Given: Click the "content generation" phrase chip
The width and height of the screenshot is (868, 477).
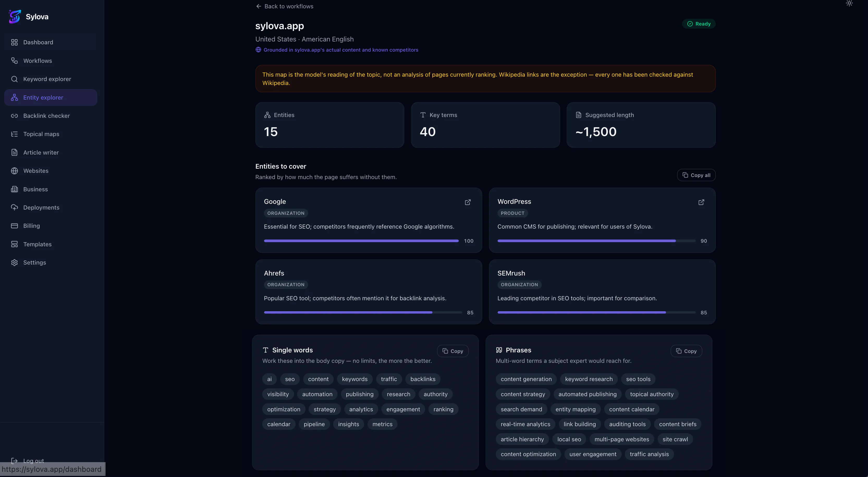Looking at the screenshot, I should point(526,379).
